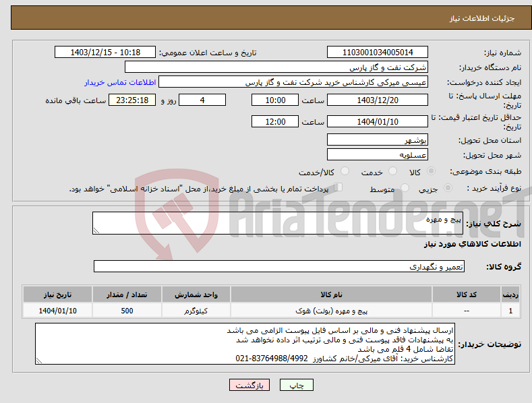
Task: Select the کالا radio button
Action: click(x=431, y=171)
